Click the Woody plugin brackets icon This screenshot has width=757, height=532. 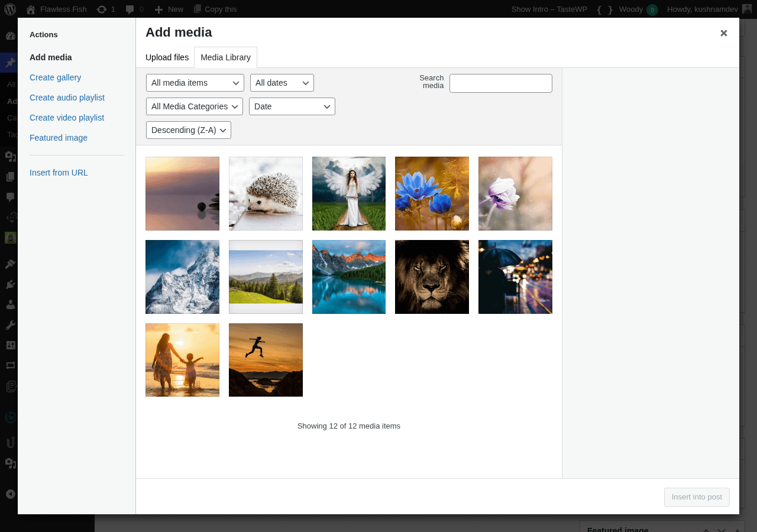[x=603, y=9]
